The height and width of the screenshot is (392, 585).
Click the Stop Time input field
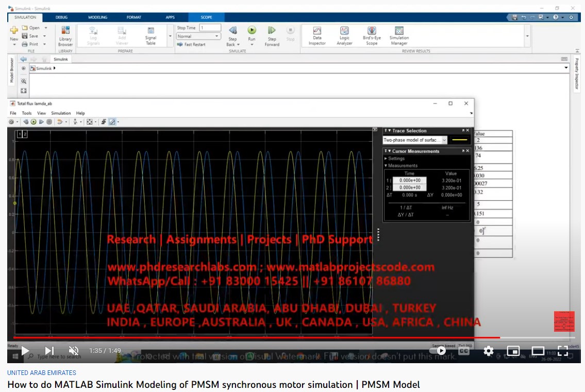pyautogui.click(x=210, y=28)
